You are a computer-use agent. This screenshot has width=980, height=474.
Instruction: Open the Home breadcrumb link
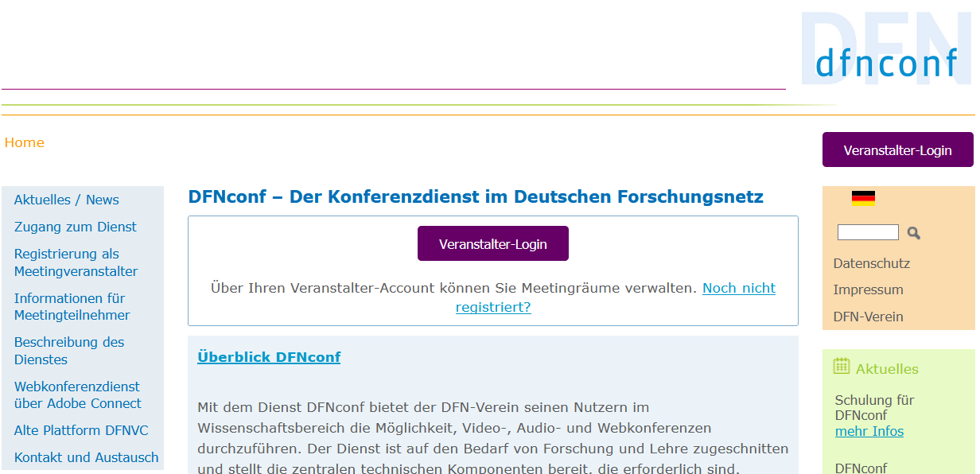coord(25,142)
